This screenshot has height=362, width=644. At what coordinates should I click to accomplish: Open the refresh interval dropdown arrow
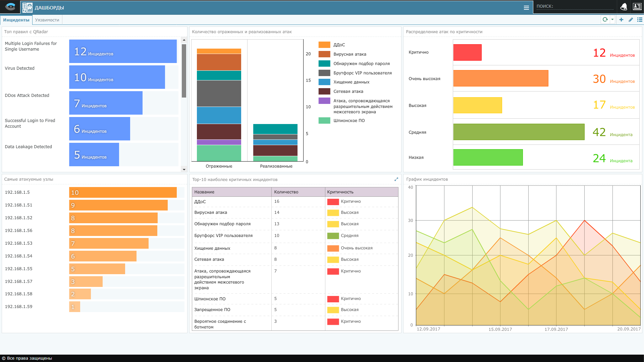click(x=612, y=20)
